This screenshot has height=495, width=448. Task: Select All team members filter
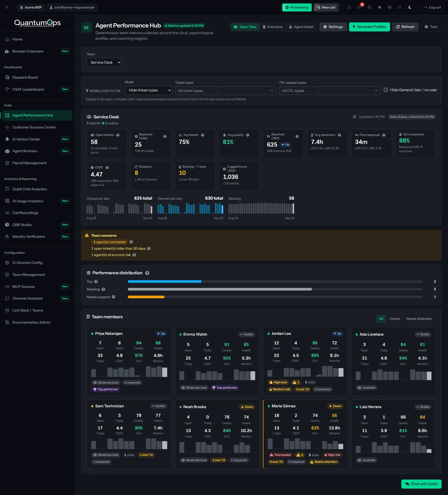(381, 319)
